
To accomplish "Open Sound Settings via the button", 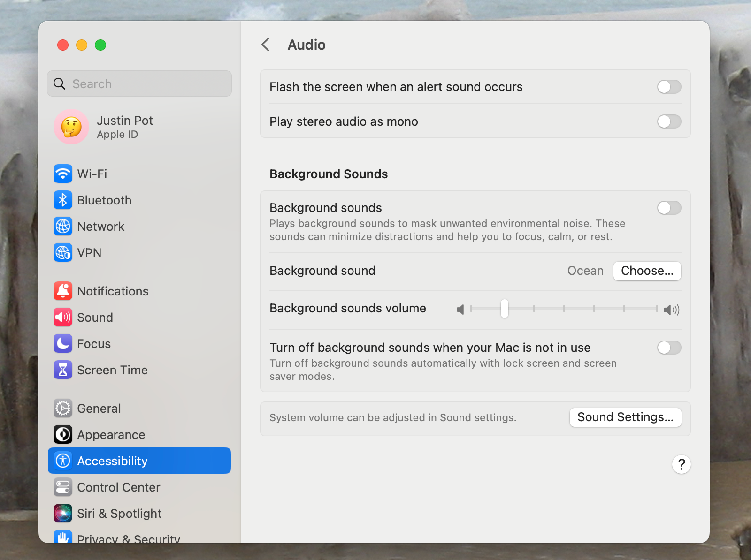I will click(625, 417).
